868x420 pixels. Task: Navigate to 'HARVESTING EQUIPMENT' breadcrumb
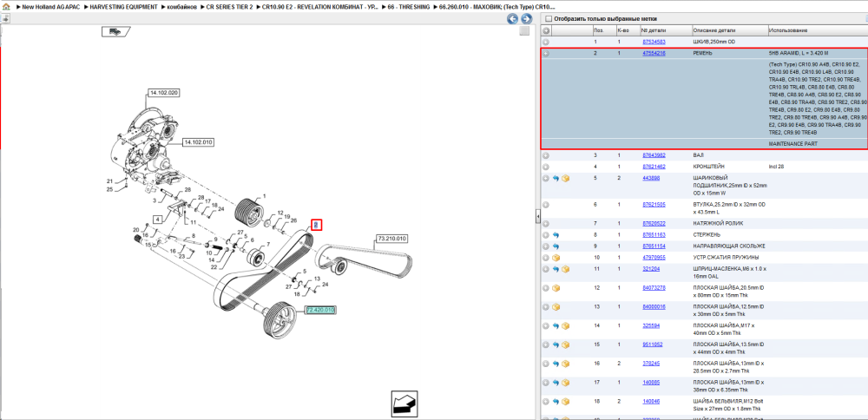(x=123, y=6)
